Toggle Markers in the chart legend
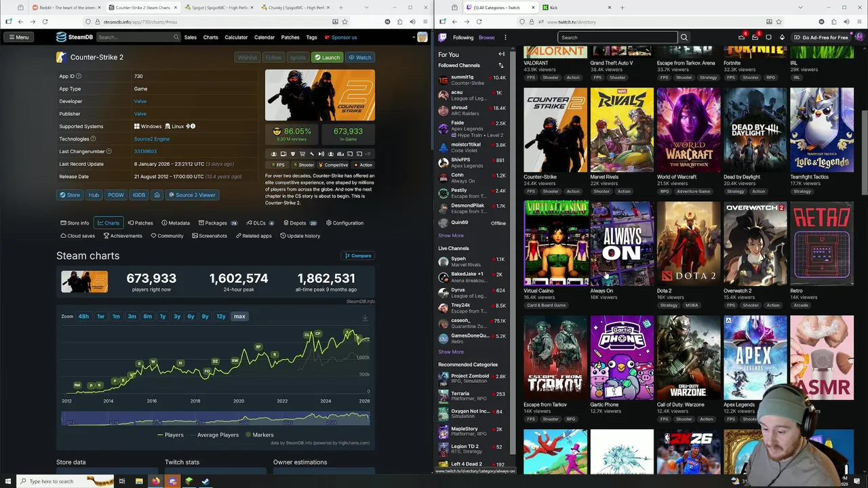 coord(260,435)
